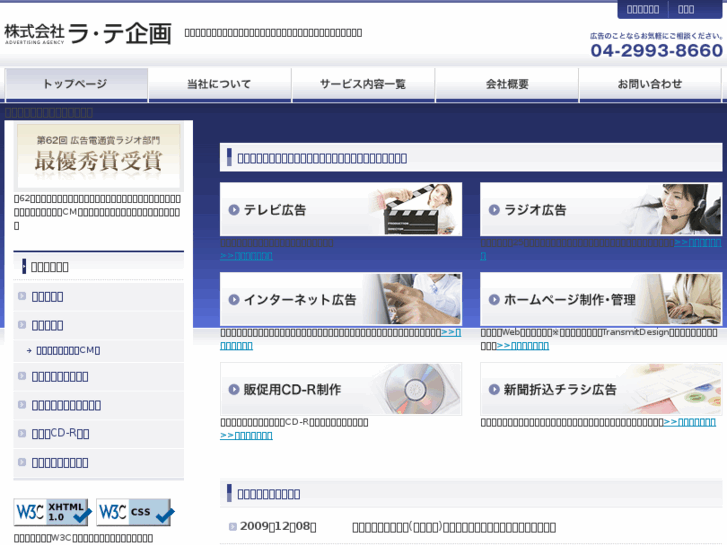This screenshot has height=545, width=727.
Task: Click the arrow icon beside 販促用CD-R制作
Action: (x=234, y=390)
